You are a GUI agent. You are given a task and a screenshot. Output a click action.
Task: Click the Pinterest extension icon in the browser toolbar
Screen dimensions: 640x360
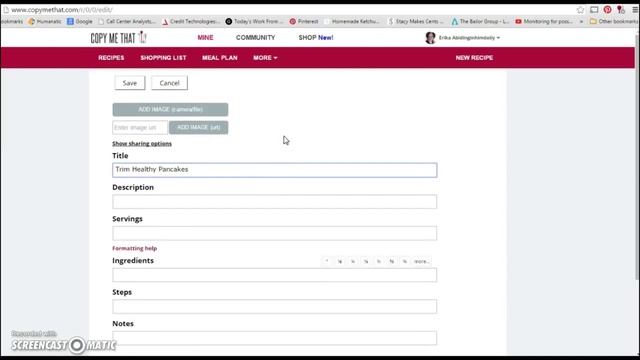click(x=607, y=10)
